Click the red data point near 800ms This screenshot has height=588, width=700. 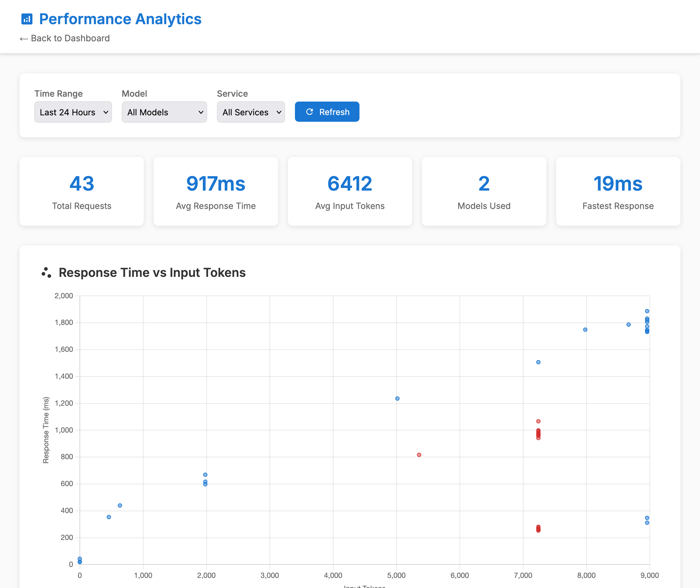419,455
